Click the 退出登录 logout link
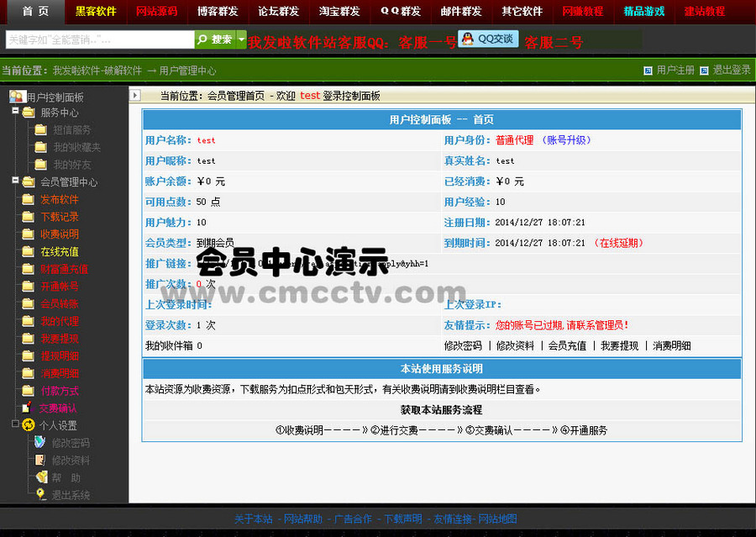This screenshot has width=756, height=537. [x=732, y=71]
